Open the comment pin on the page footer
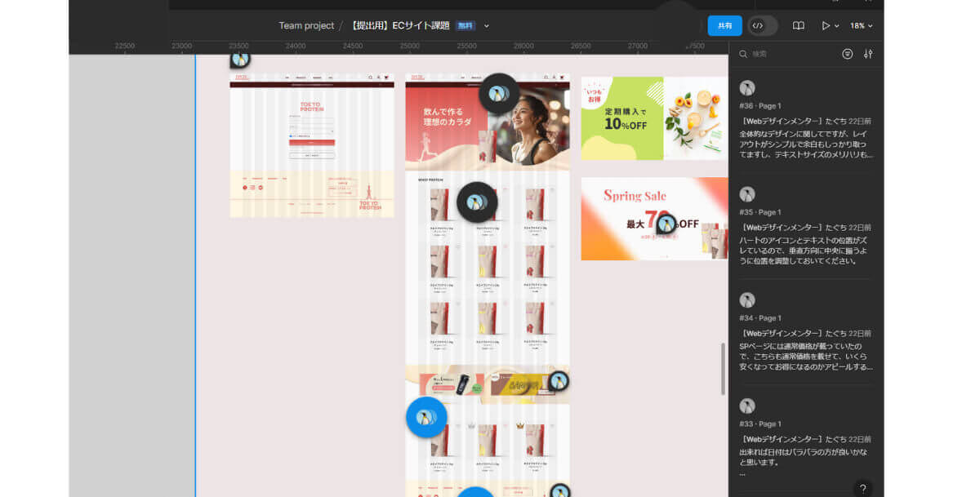980x497 pixels. pos(559,492)
